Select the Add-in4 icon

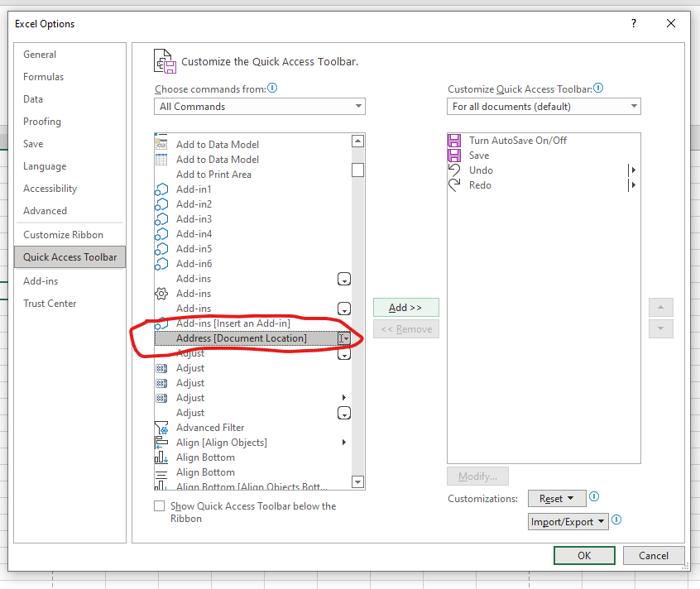pyautogui.click(x=161, y=234)
